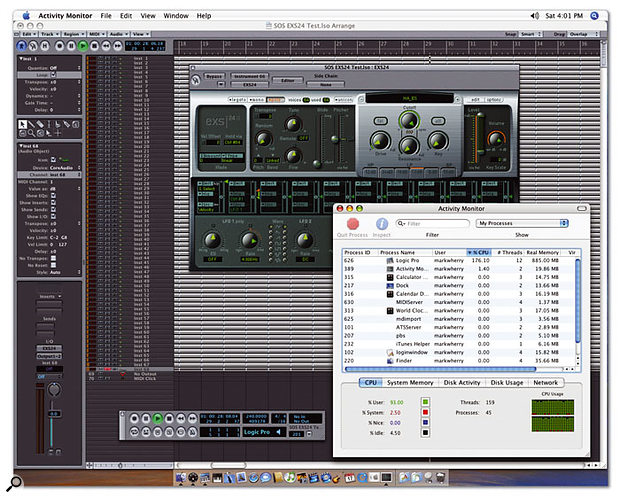Toggle the blue Catch running-man button
The width and height of the screenshot is (620, 498).
click(22, 46)
